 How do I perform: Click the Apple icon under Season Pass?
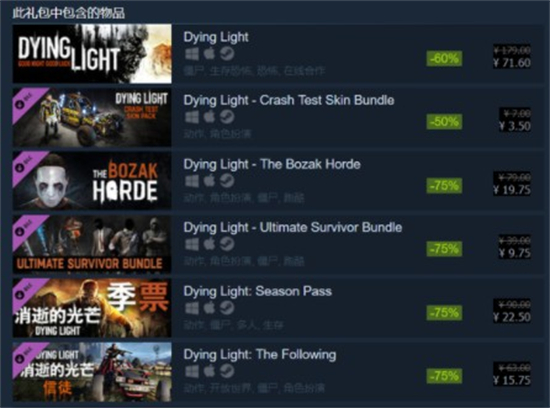click(x=209, y=308)
